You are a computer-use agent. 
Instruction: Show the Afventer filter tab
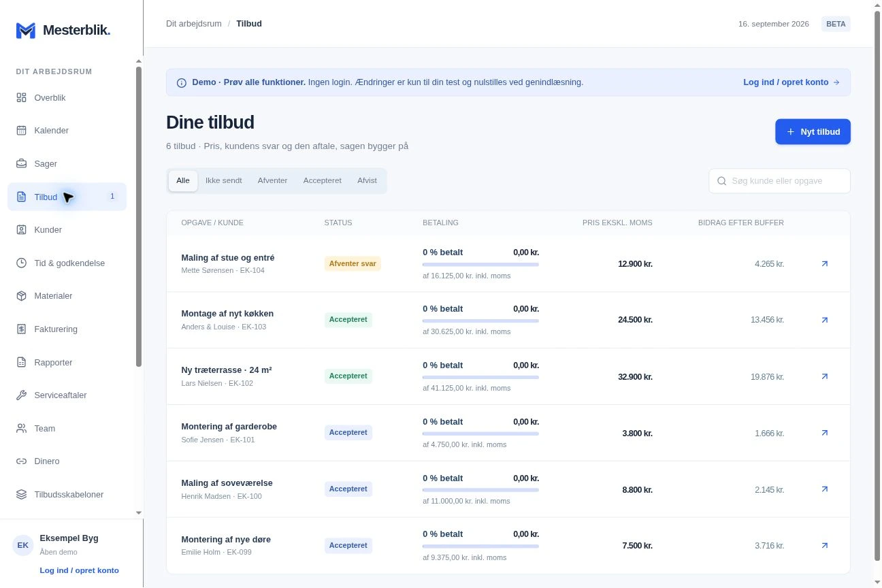pos(272,181)
